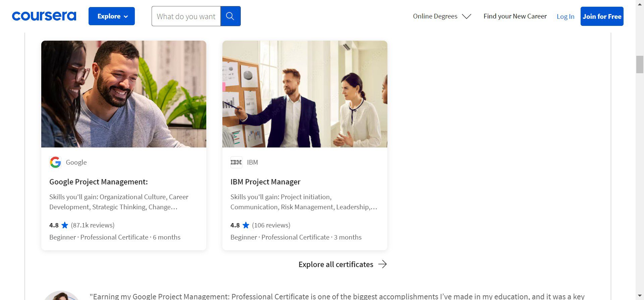Viewport: 644px width, 300px height.
Task: Click the scrollbar down arrow
Action: pyautogui.click(x=640, y=296)
